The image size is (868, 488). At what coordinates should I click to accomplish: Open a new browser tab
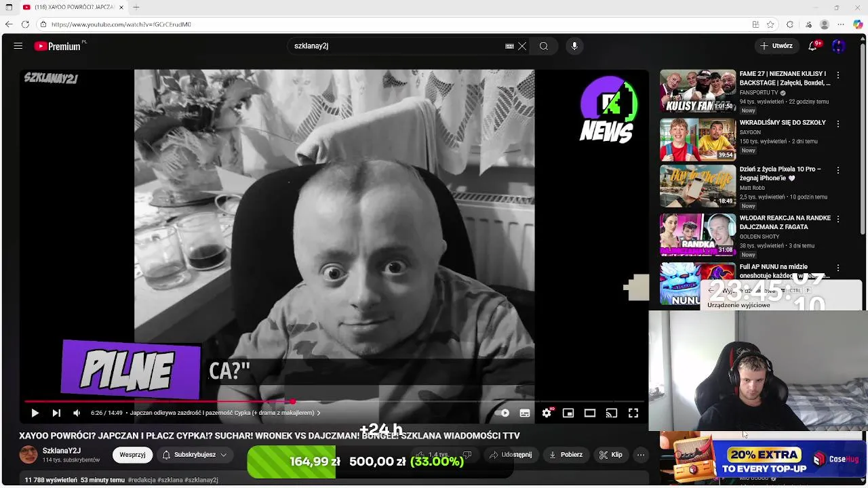136,7
